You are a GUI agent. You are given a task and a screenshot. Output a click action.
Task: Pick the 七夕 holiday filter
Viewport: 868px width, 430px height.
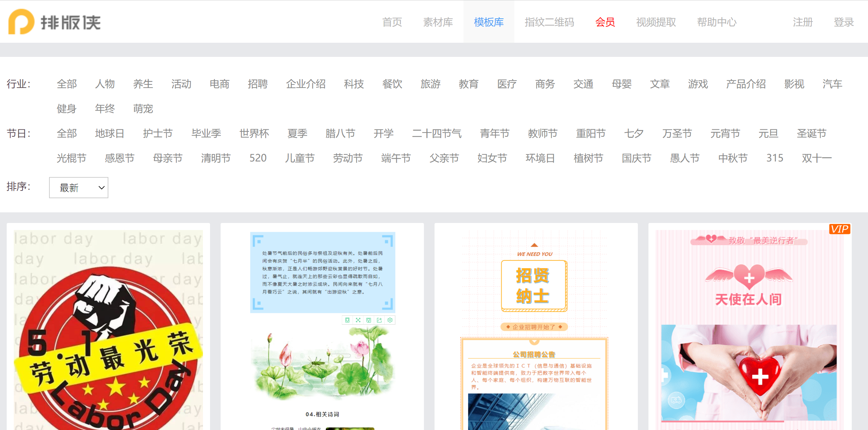pos(634,133)
